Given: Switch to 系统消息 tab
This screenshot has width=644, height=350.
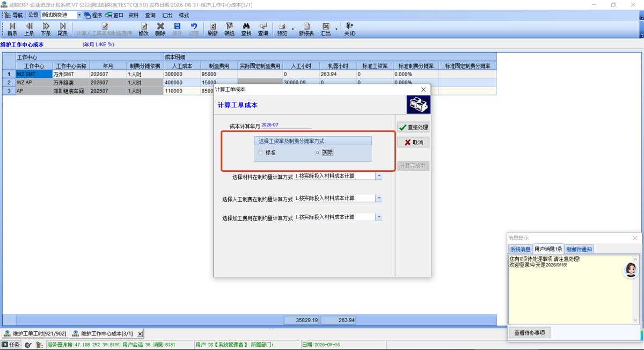Looking at the screenshot, I should coord(520,249).
